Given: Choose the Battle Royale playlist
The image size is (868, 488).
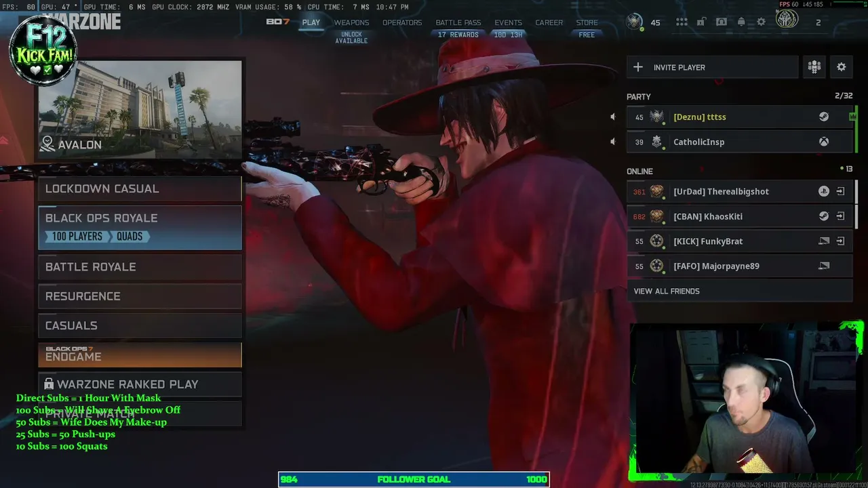Looking at the screenshot, I should click(x=140, y=267).
